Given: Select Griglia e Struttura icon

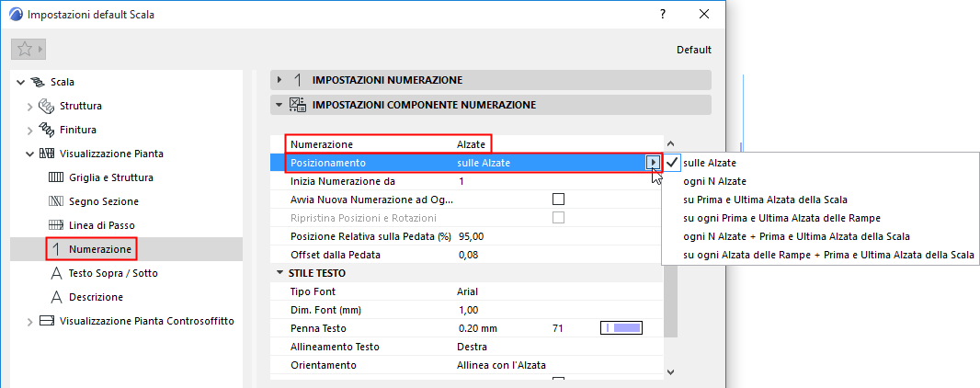Looking at the screenshot, I should click(53, 177).
